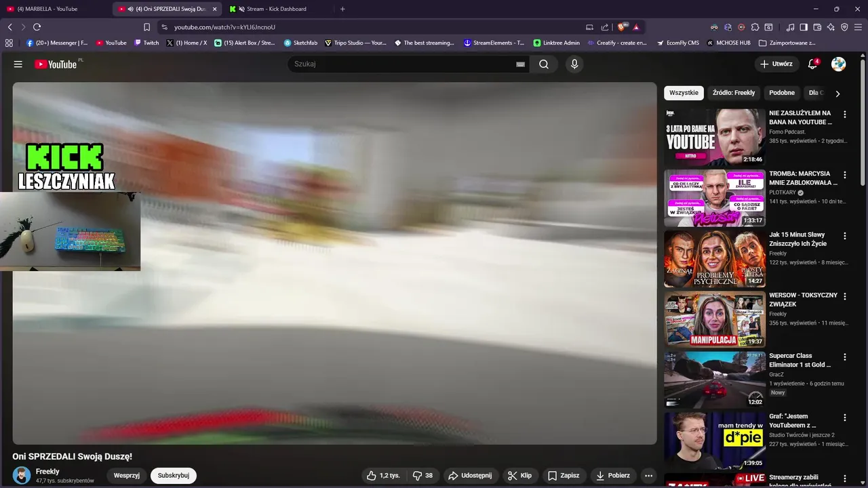
Task: Open a new browser tab
Action: pyautogui.click(x=342, y=9)
